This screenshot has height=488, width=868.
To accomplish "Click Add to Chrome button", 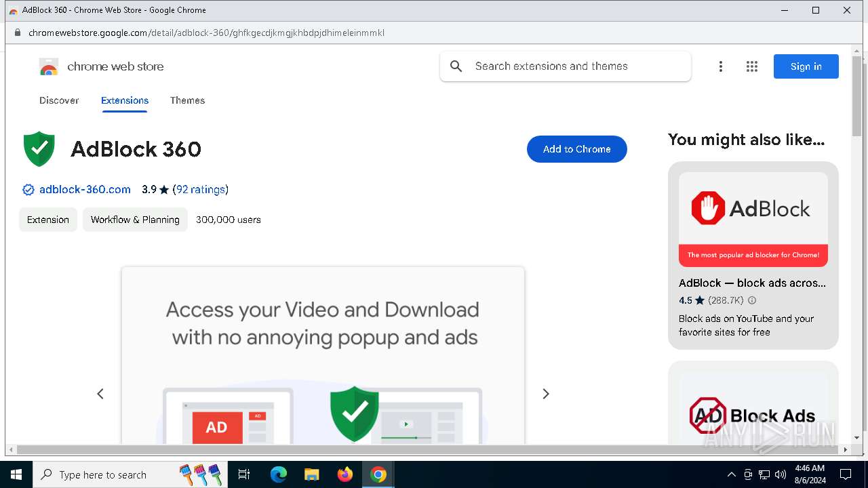I will (577, 149).
